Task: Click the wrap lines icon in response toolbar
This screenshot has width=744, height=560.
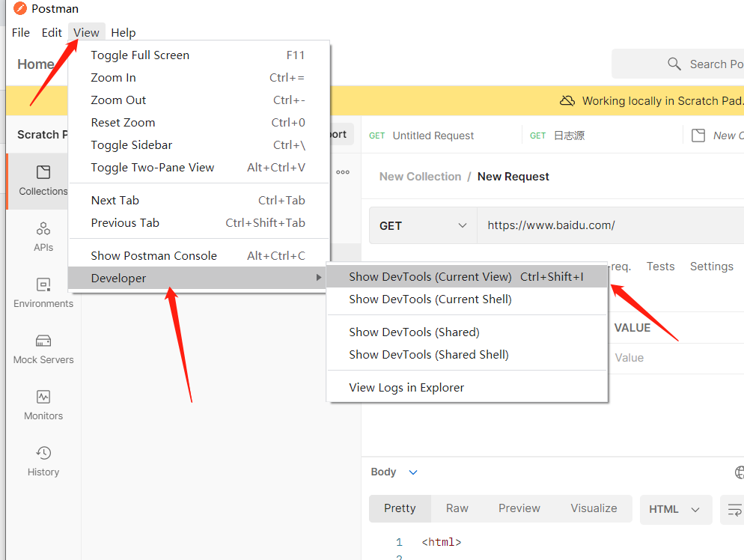Action: [x=734, y=510]
